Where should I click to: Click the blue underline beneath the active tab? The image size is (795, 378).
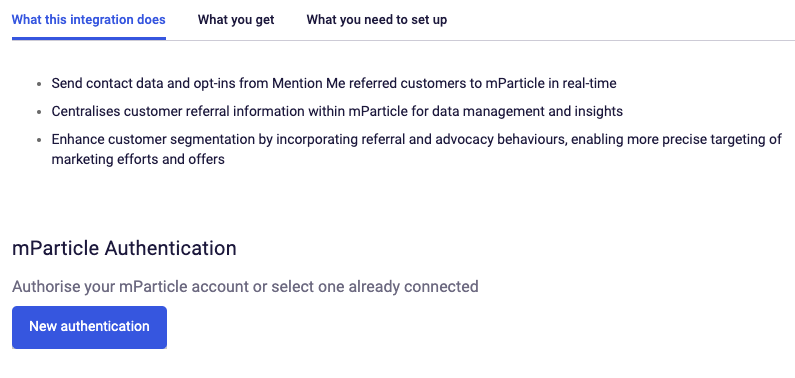point(89,38)
